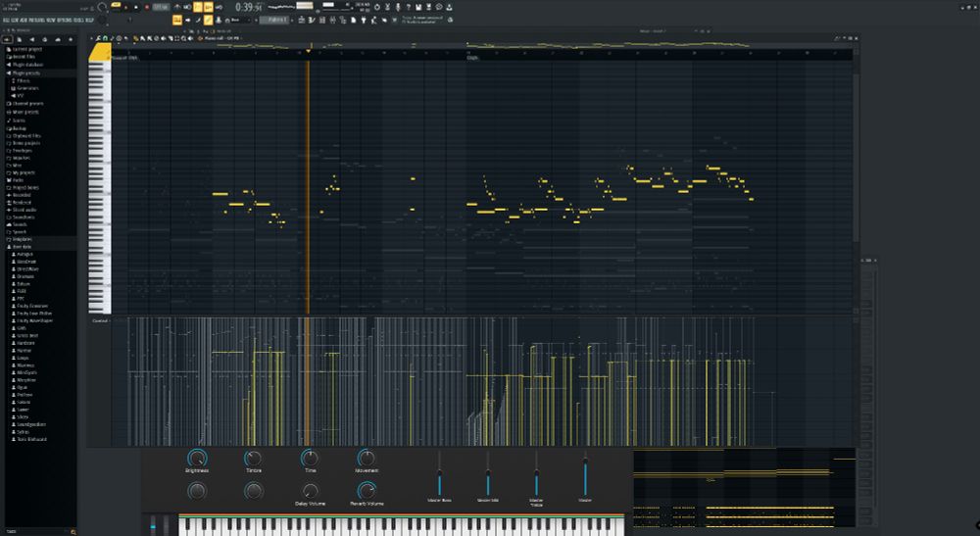Click the question mark help icon
Screen dimensions: 980x536
pos(408,7)
